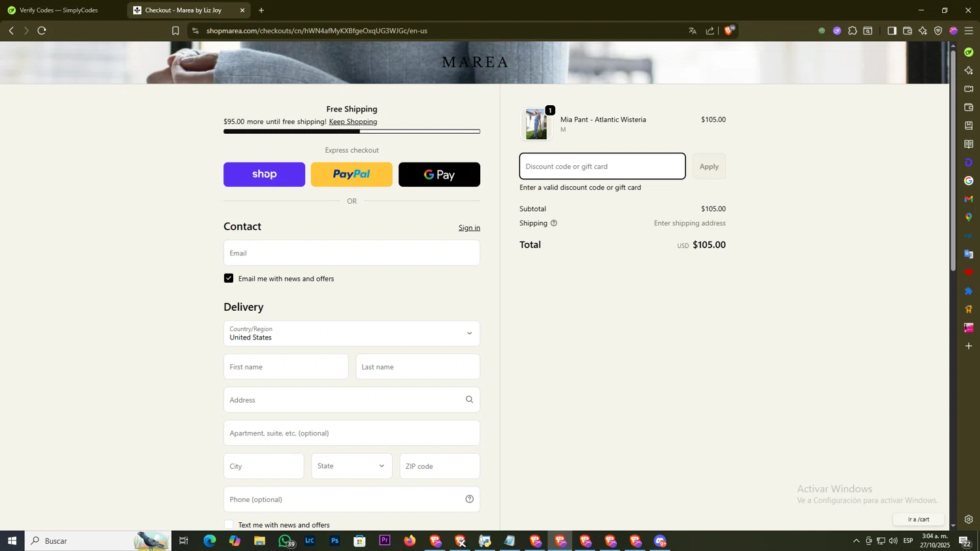980x551 pixels.
Task: Click the address bar URL
Action: click(x=317, y=31)
